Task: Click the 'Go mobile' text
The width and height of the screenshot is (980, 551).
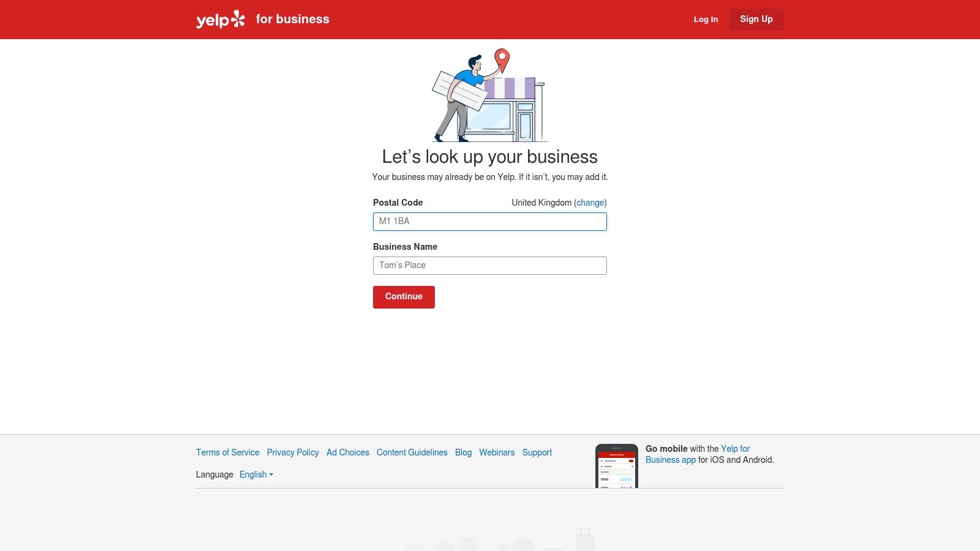Action: [x=666, y=449]
